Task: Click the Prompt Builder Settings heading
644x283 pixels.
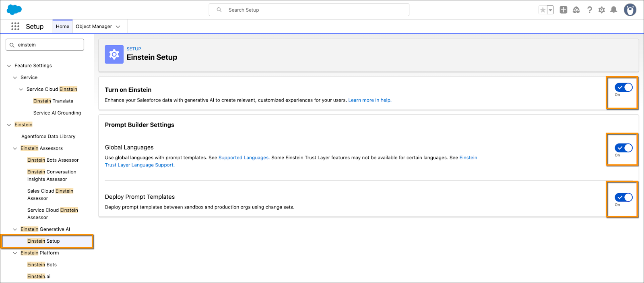Action: pos(140,125)
